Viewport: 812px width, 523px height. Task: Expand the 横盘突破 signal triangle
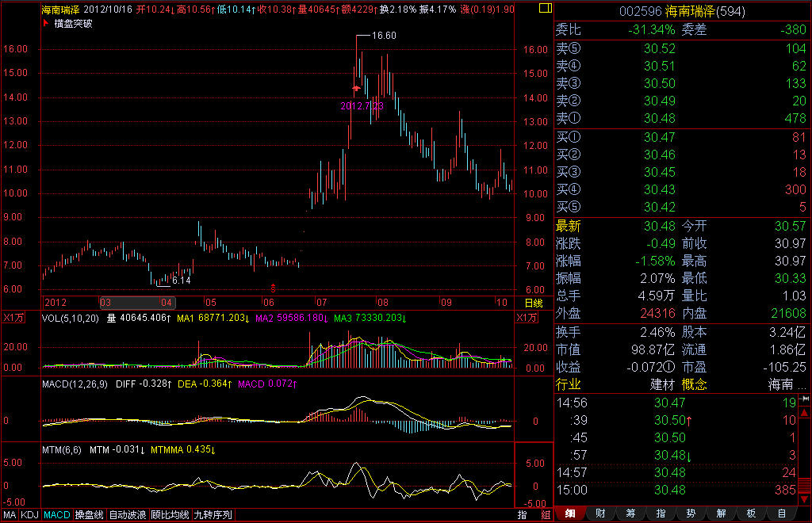[45, 23]
